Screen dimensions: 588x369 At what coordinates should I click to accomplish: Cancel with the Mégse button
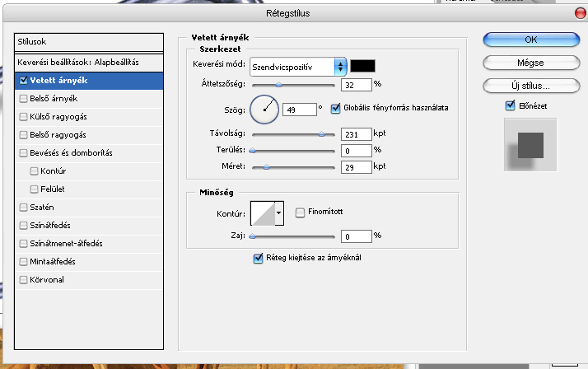pyautogui.click(x=531, y=63)
